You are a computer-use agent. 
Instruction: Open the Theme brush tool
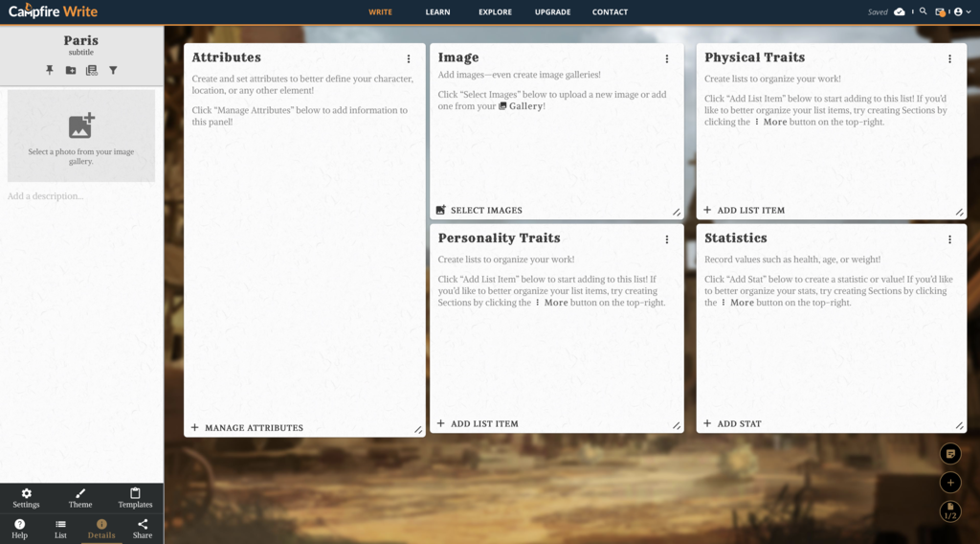click(x=80, y=498)
